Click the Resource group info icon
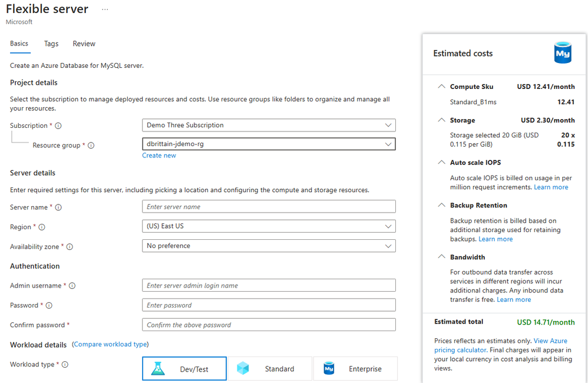 (91, 145)
